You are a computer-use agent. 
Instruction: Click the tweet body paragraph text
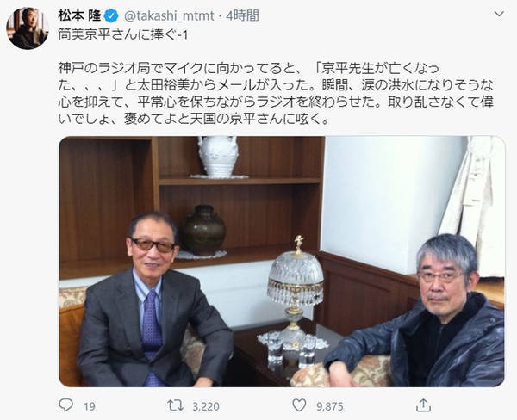coord(276,94)
